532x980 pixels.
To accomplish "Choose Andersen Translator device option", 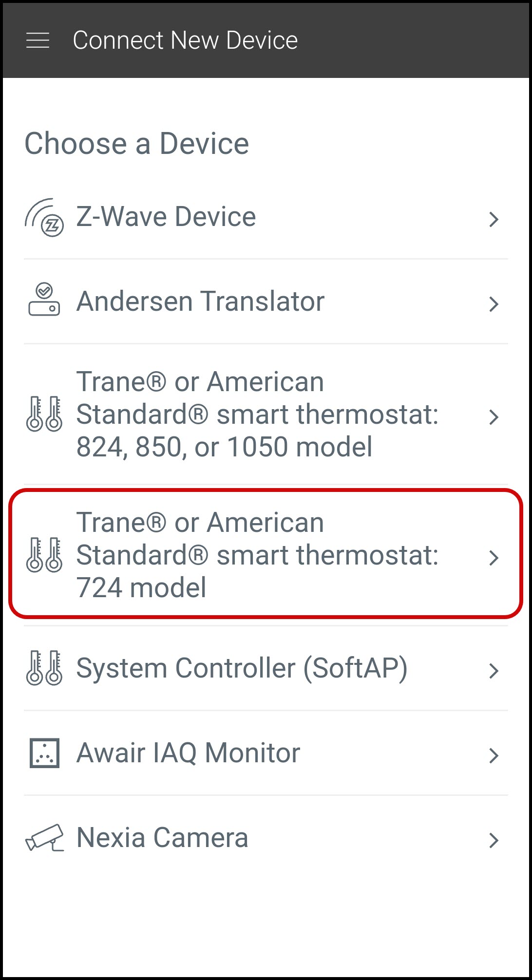I will point(200,301).
